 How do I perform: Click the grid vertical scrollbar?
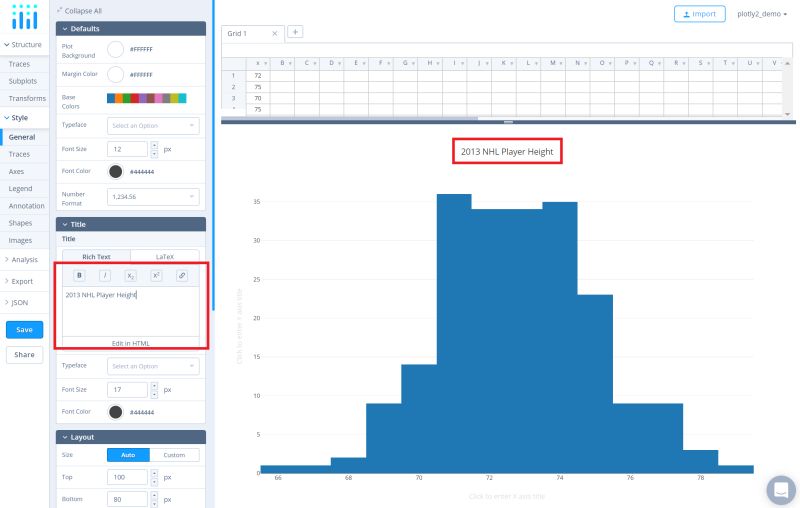pyautogui.click(x=787, y=88)
